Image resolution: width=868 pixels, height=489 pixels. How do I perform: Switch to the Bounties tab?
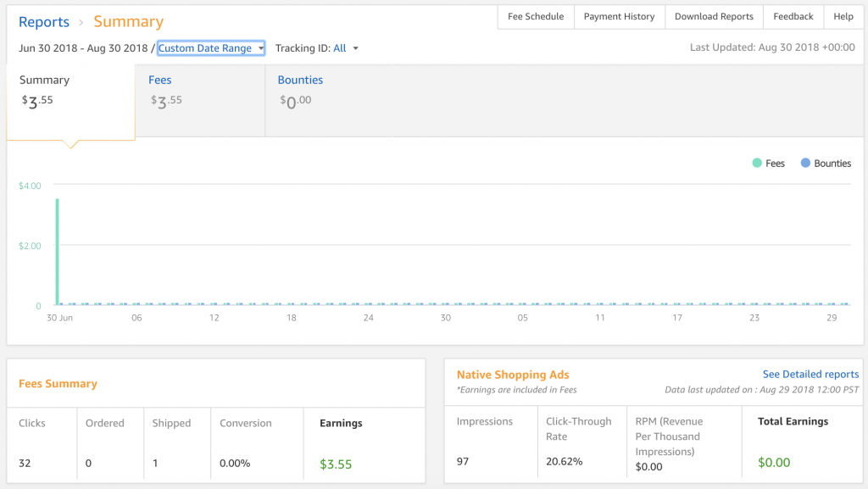(x=300, y=81)
